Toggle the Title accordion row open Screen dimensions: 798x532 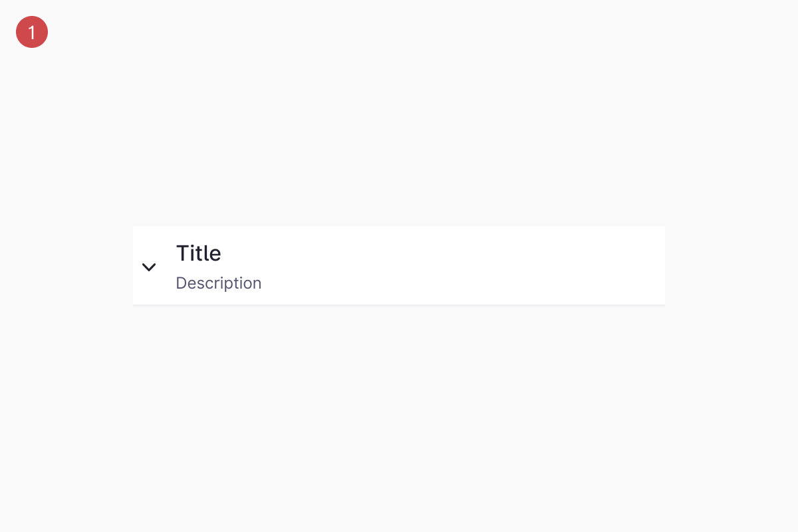point(399,266)
